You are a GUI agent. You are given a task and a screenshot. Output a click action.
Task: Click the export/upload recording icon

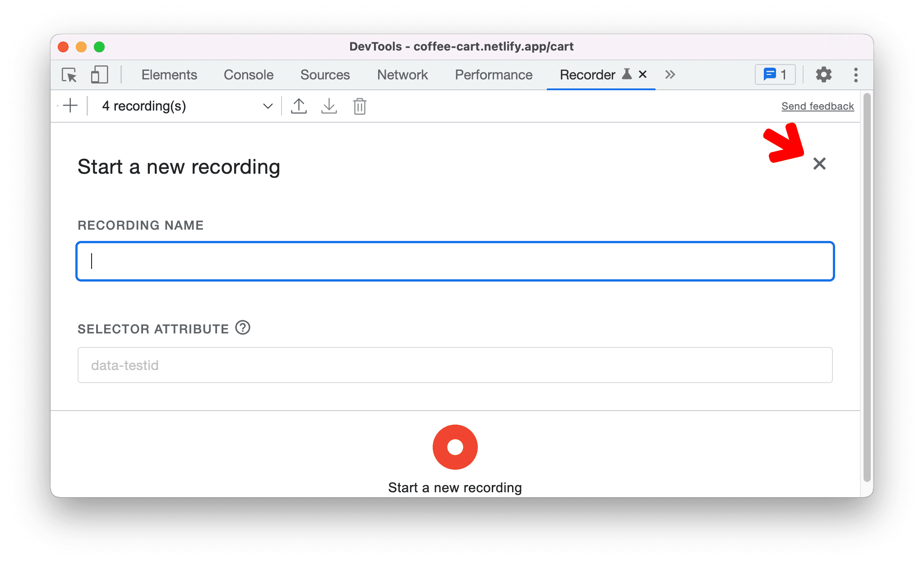point(298,106)
